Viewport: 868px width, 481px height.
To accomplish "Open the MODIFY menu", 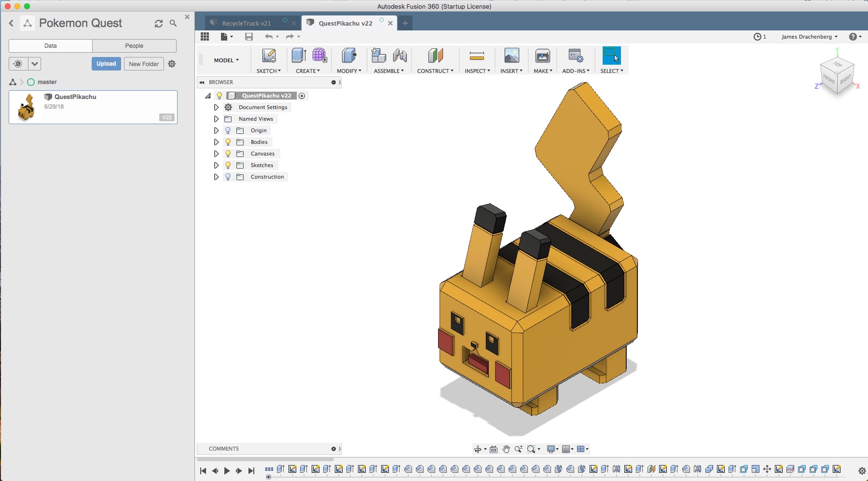I will tap(349, 71).
